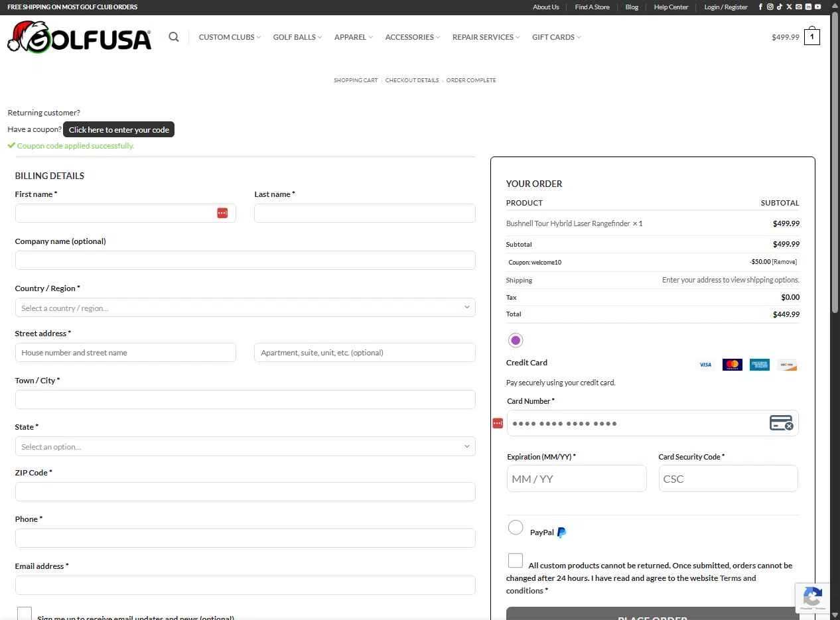Viewport: 840px width, 620px height.
Task: Click 'Bushnell Tour Hybrid Laser Rangefinder' product text
Action: coord(568,223)
